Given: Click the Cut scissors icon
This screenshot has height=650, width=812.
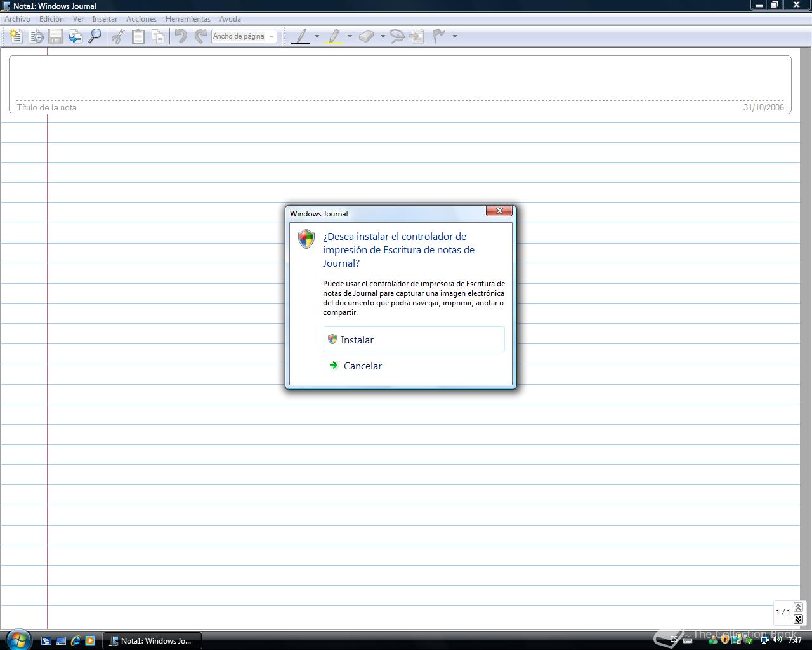Looking at the screenshot, I should (x=118, y=36).
